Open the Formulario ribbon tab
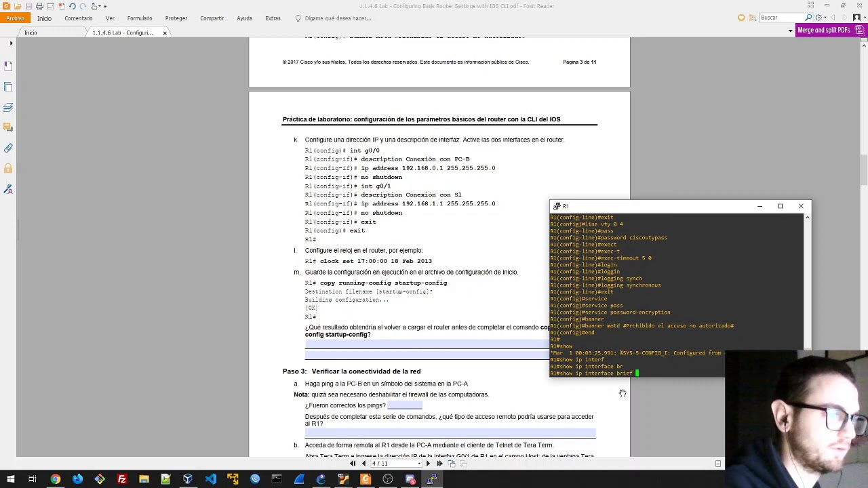The width and height of the screenshot is (868, 488). pyautogui.click(x=140, y=18)
